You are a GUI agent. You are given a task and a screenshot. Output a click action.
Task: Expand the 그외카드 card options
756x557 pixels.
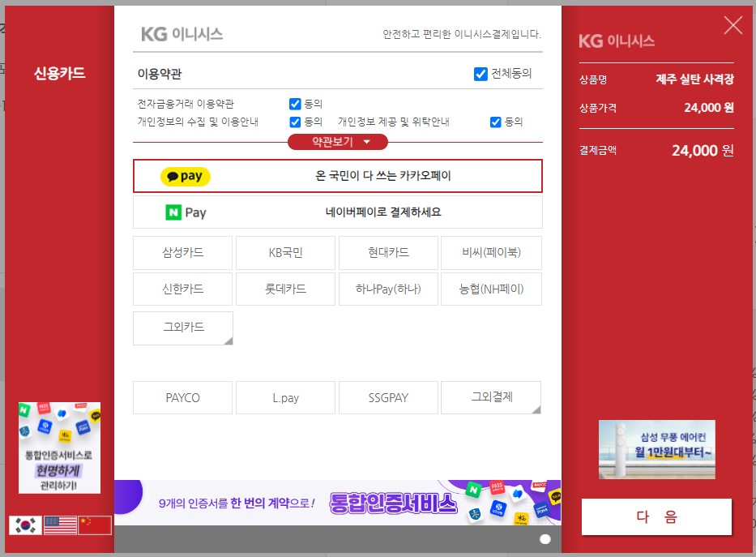pos(182,328)
